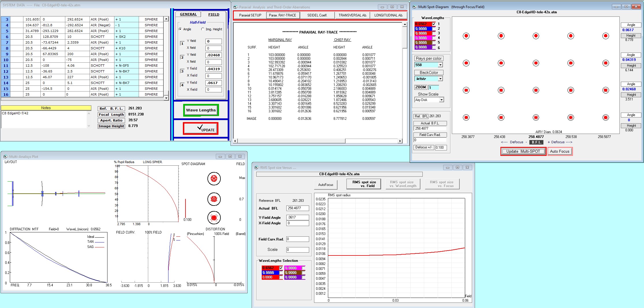Image resolution: width=644 pixels, height=308 pixels.
Task: Click the Wave Lengths button
Action: point(201,110)
